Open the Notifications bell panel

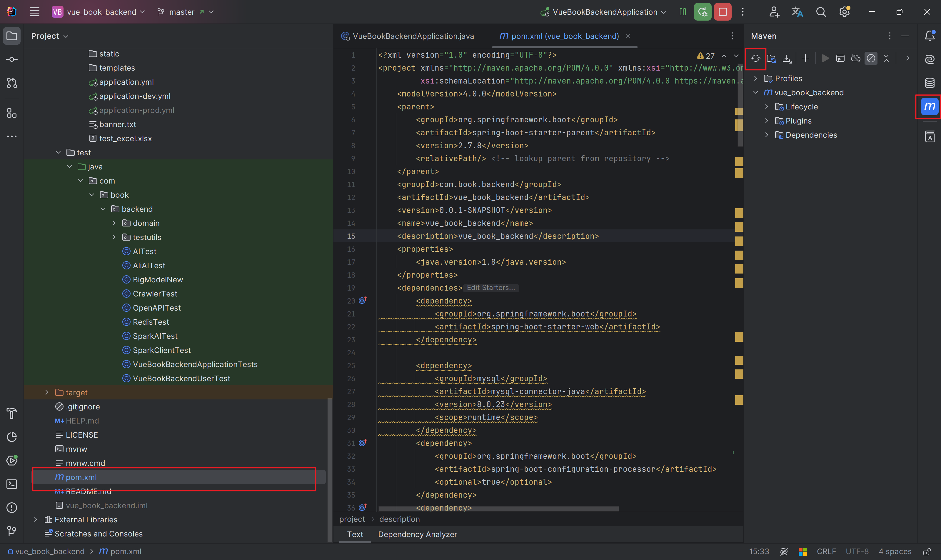pyautogui.click(x=930, y=36)
